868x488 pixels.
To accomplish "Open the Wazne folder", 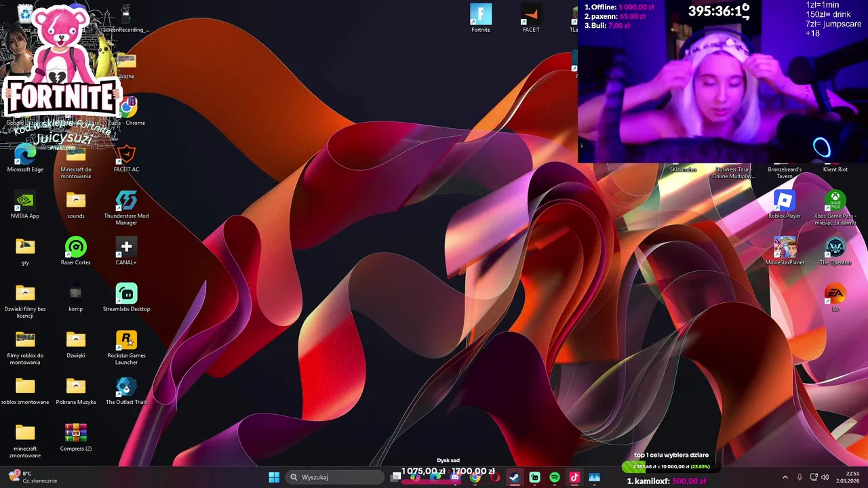I will (126, 65).
